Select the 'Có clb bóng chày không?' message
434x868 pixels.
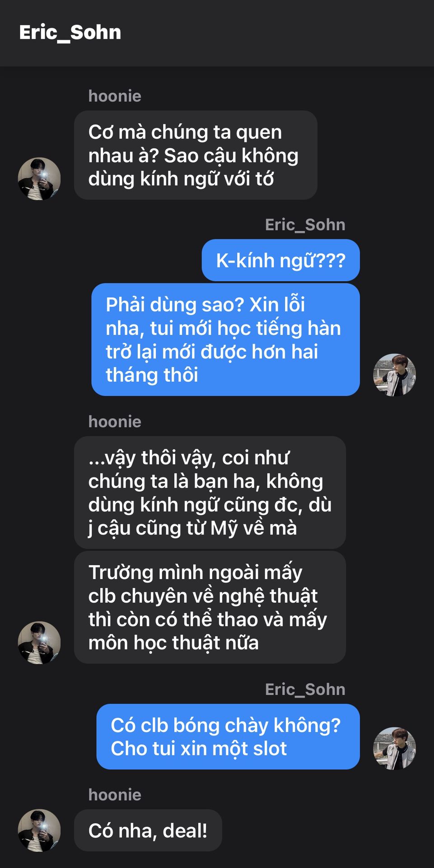pos(228,736)
